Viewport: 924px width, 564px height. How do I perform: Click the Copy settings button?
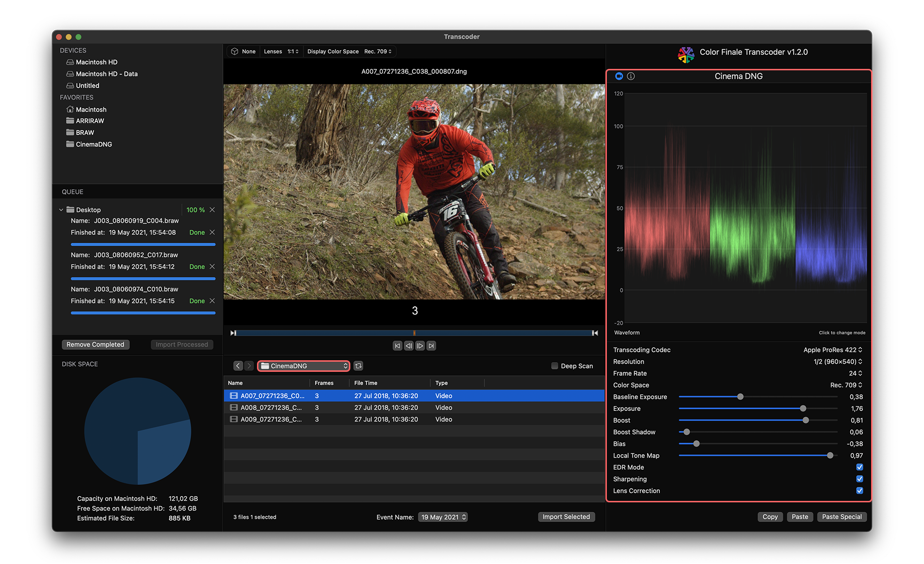point(770,517)
